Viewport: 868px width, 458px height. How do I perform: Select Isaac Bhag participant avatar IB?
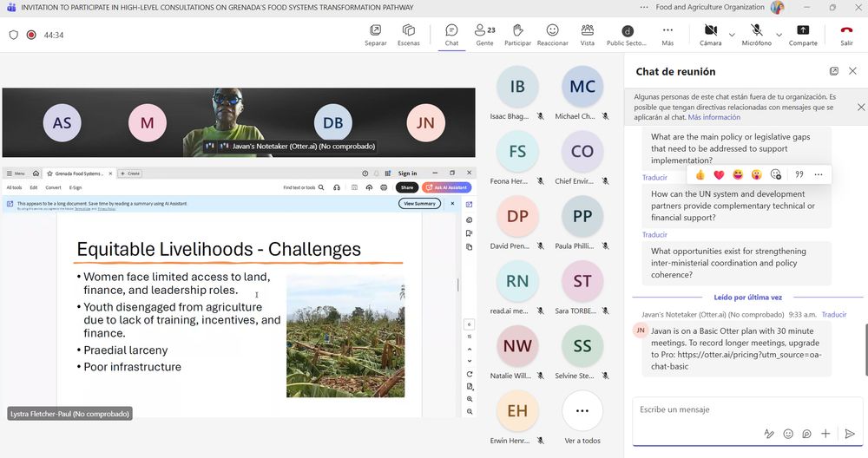pyautogui.click(x=517, y=86)
